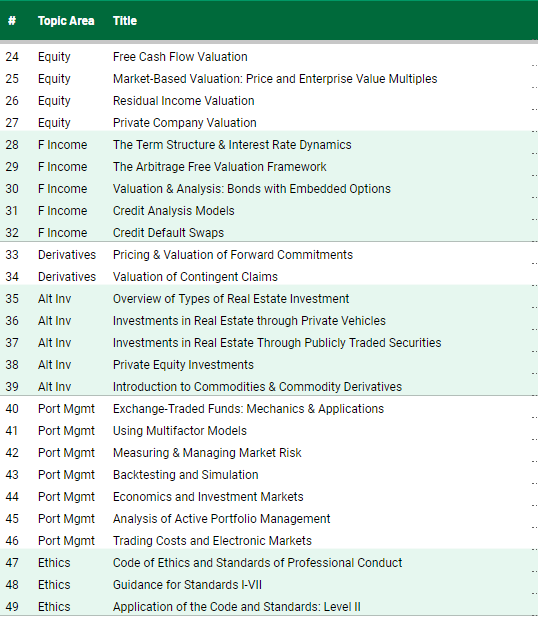Screen dimensions: 538x627
Task: Click 'F Income' topic in row 30
Action: [x=62, y=189]
